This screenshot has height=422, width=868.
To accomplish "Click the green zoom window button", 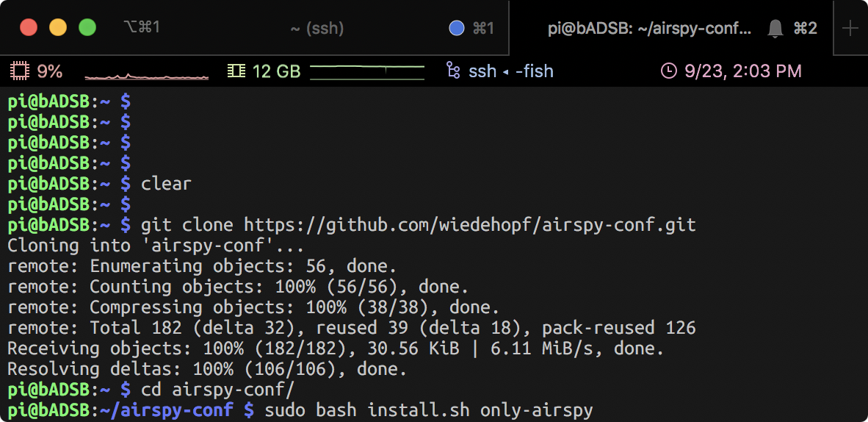I will click(x=87, y=27).
